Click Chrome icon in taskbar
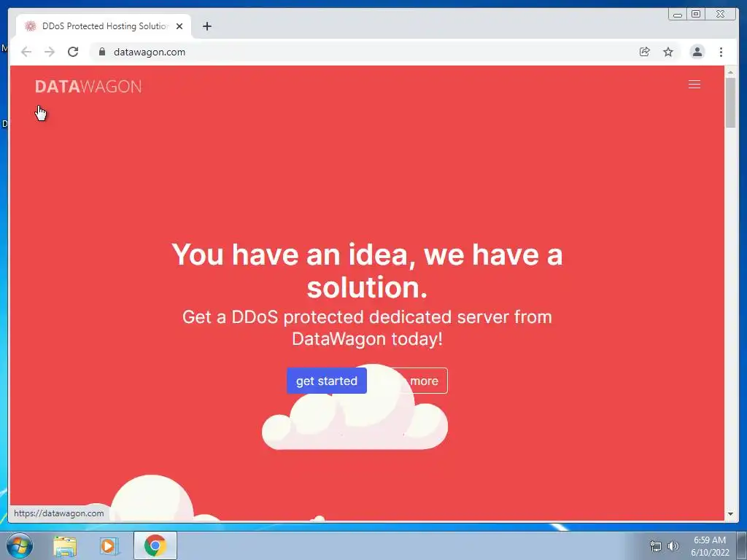 (x=155, y=545)
